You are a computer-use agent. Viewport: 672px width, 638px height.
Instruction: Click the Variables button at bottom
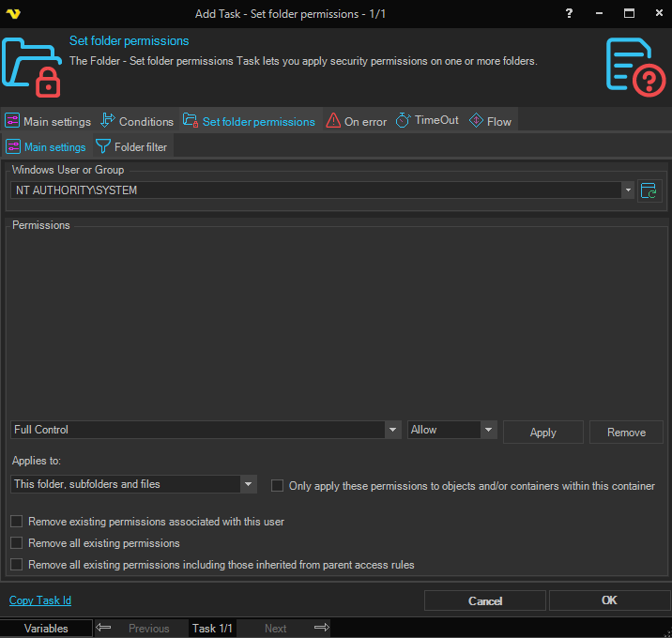tap(46, 628)
